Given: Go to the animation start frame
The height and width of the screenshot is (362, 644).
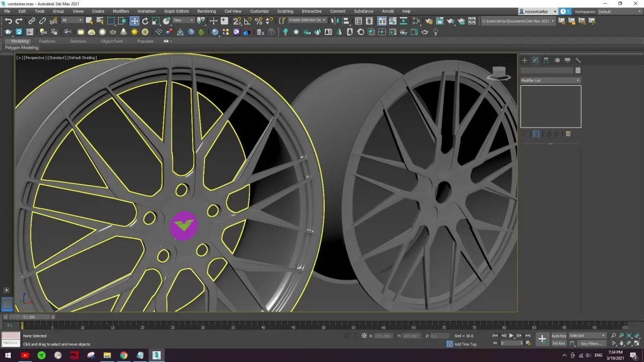Looking at the screenshot, I should 495,336.
